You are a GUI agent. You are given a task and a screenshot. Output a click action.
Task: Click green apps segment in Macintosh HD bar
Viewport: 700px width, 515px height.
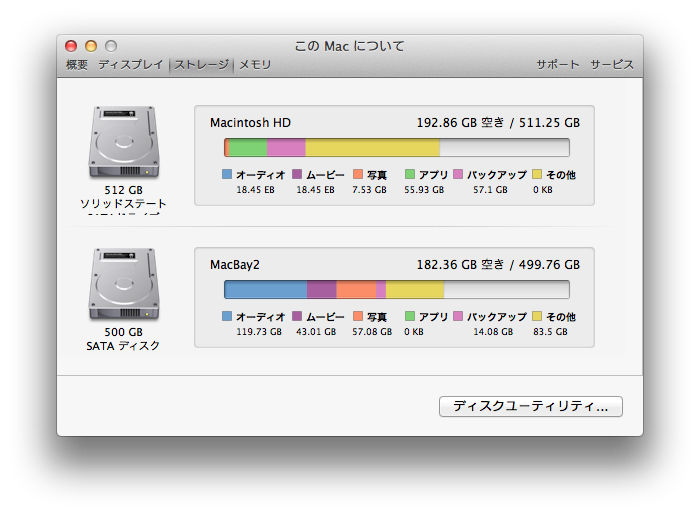(x=248, y=147)
